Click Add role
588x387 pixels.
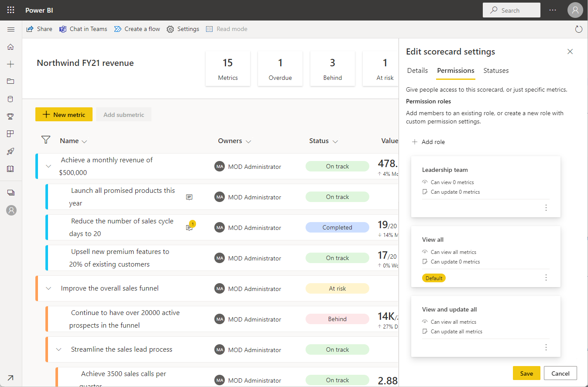tap(428, 142)
